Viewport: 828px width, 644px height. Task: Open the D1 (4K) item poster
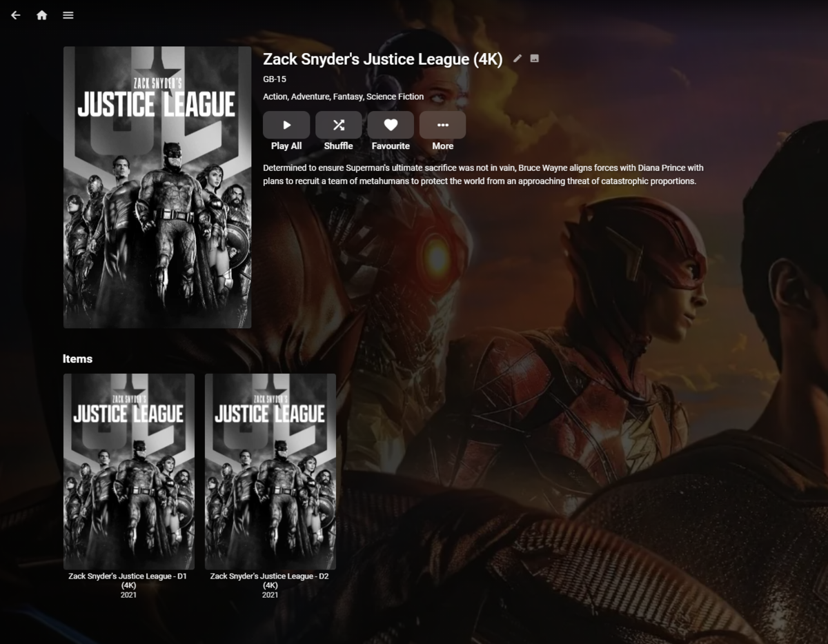pyautogui.click(x=129, y=472)
